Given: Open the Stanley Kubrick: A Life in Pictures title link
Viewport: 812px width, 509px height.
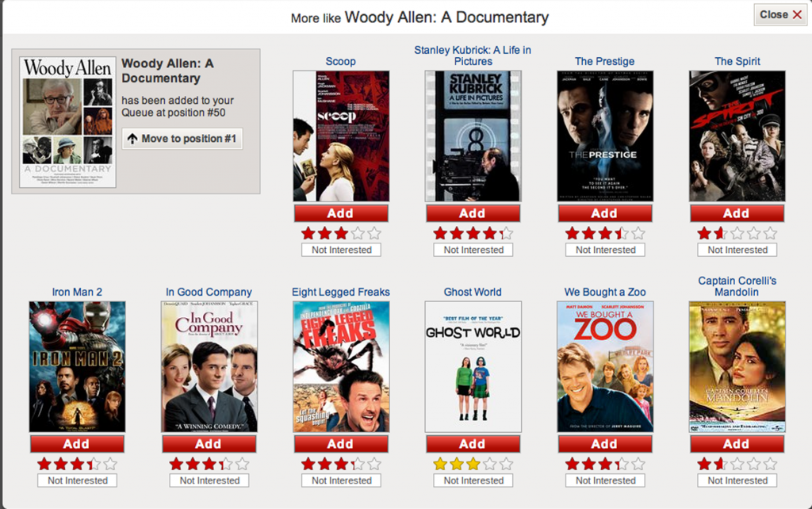Looking at the screenshot, I should coord(473,56).
